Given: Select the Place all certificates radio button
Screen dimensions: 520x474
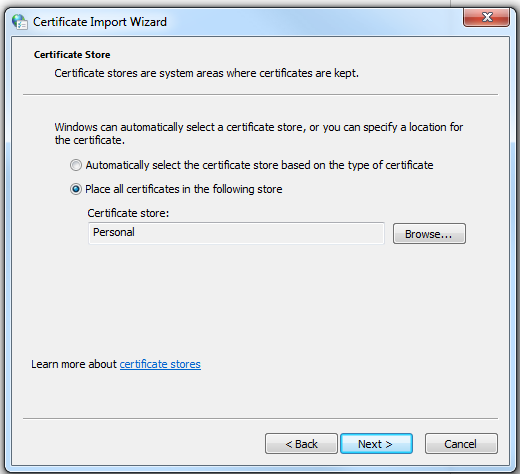Looking at the screenshot, I should [x=76, y=189].
